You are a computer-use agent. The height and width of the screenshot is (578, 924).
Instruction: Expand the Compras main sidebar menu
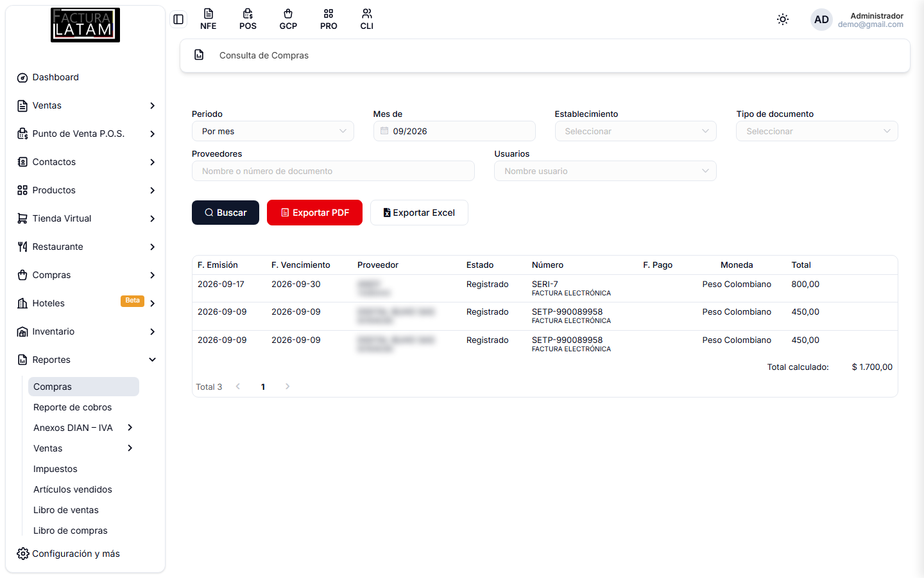[x=85, y=275]
